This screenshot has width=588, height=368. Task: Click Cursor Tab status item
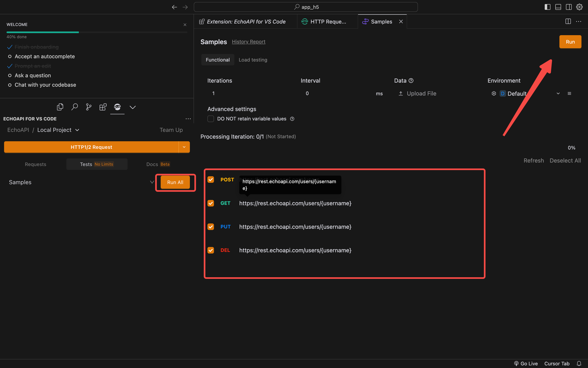click(x=557, y=363)
